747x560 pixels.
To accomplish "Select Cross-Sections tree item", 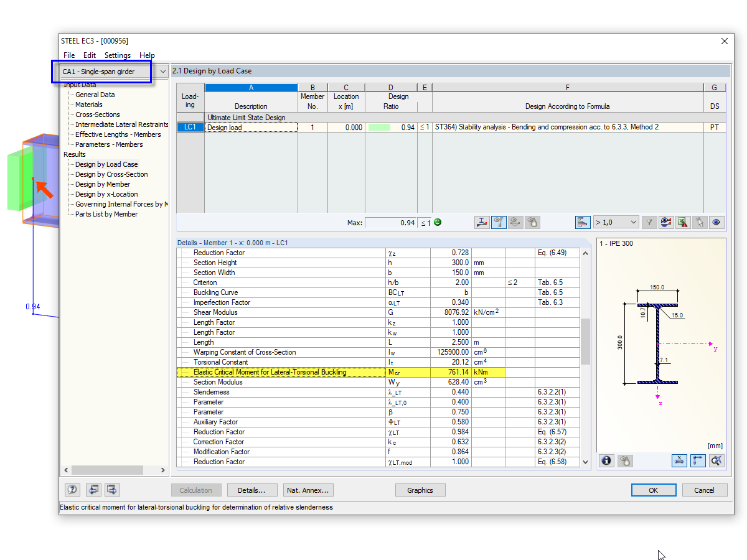I will click(98, 114).
